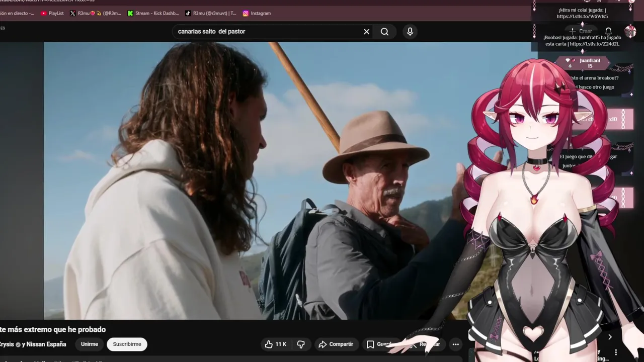The image size is (644, 362).
Task: Click the Unirme join button
Action: click(90, 344)
